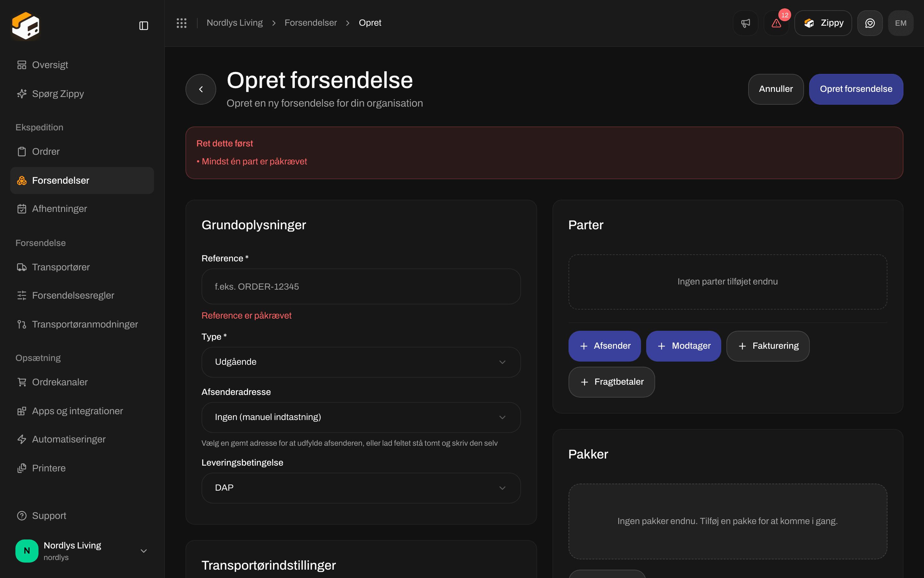Open Transportører in the sidebar
Screen dimensions: 924x578
82,267
